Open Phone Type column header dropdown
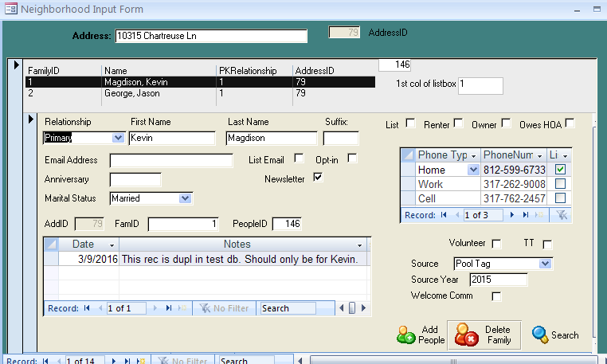The height and width of the screenshot is (364, 607). pyautogui.click(x=473, y=155)
